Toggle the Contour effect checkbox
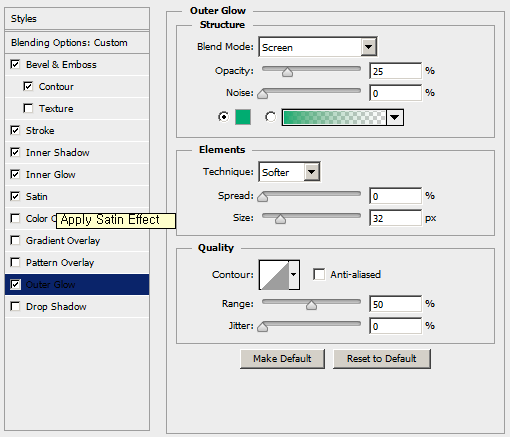 tap(28, 86)
